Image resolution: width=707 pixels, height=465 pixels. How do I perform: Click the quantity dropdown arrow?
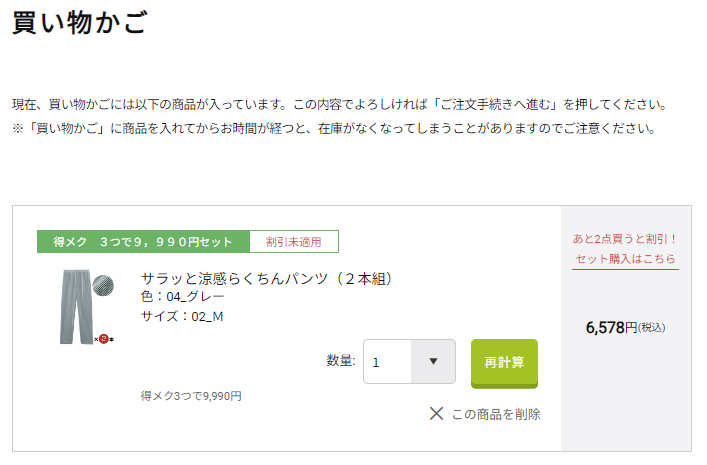coord(433,362)
